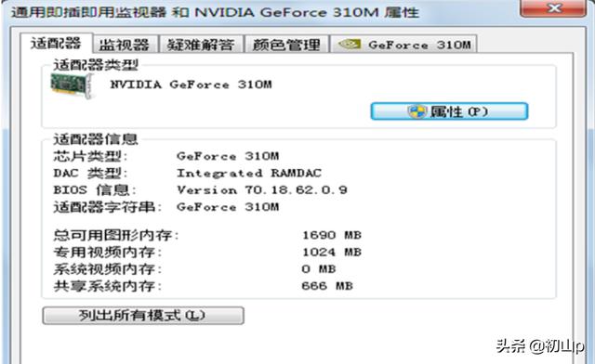
Task: Click the 1024 MB dedicated video memory value
Action: (332, 253)
